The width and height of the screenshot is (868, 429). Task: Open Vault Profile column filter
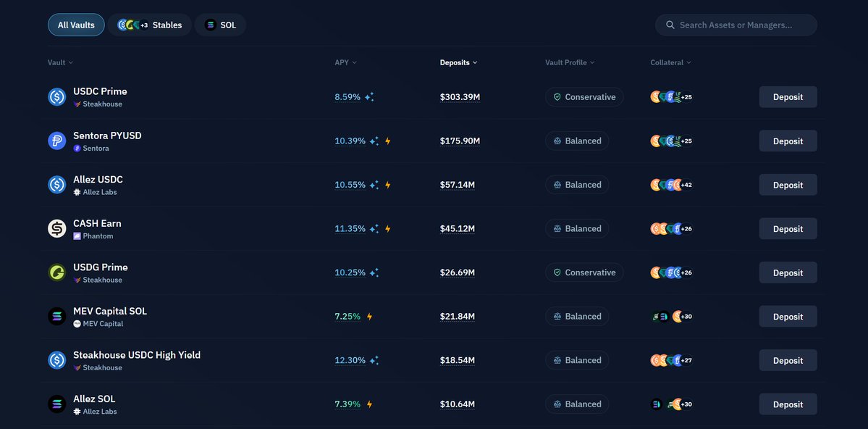[570, 63]
